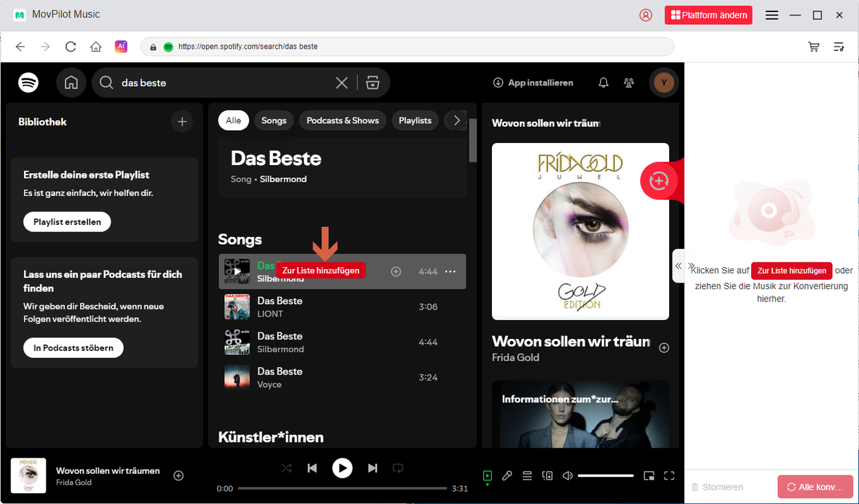The height and width of the screenshot is (504, 859).
Task: Open the home page from the MovPilot toolbar
Action: 96,46
